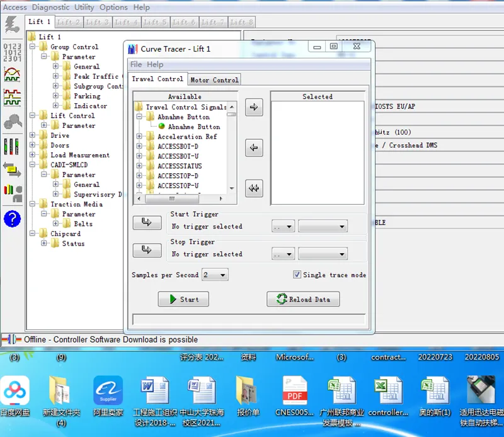Open Help via the question mark icon
This screenshot has height=437, width=504.
point(11,219)
